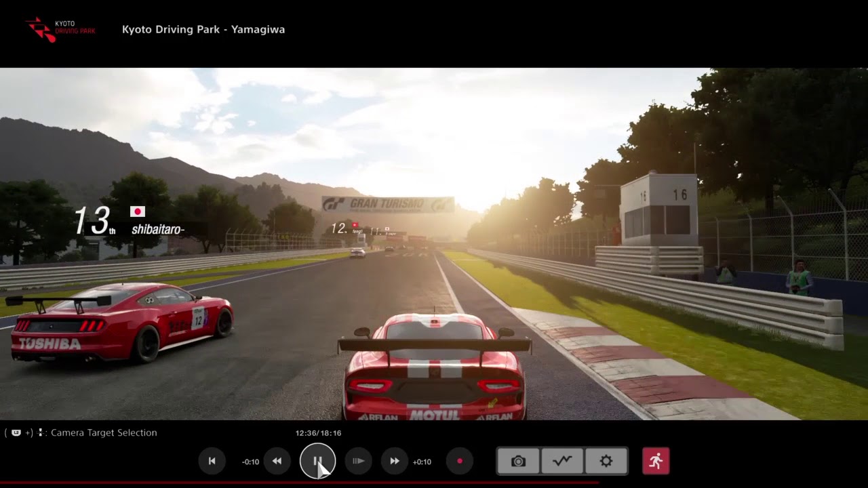
Task: Click the Kyoto Driving Park logo
Action: pos(61,29)
